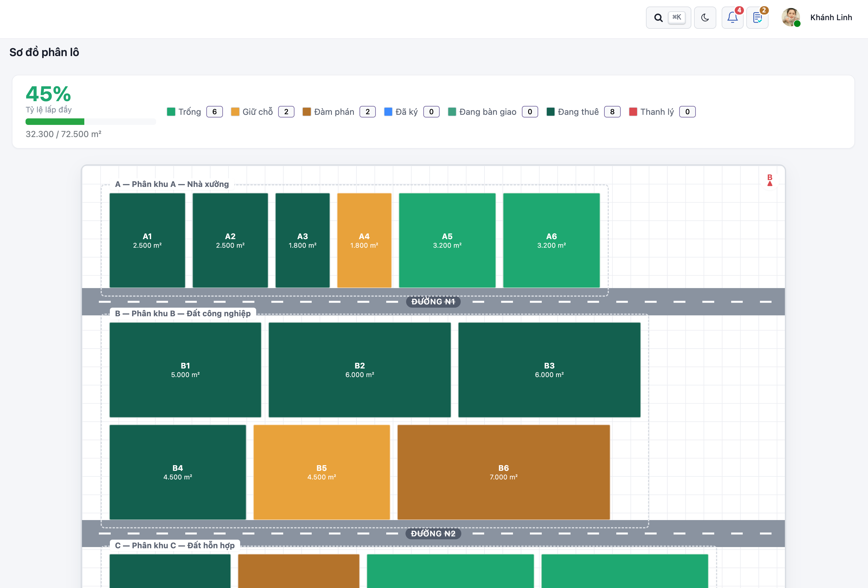The width and height of the screenshot is (868, 588).
Task: Select the dark green lot in Phân khu C
Action: click(170, 571)
